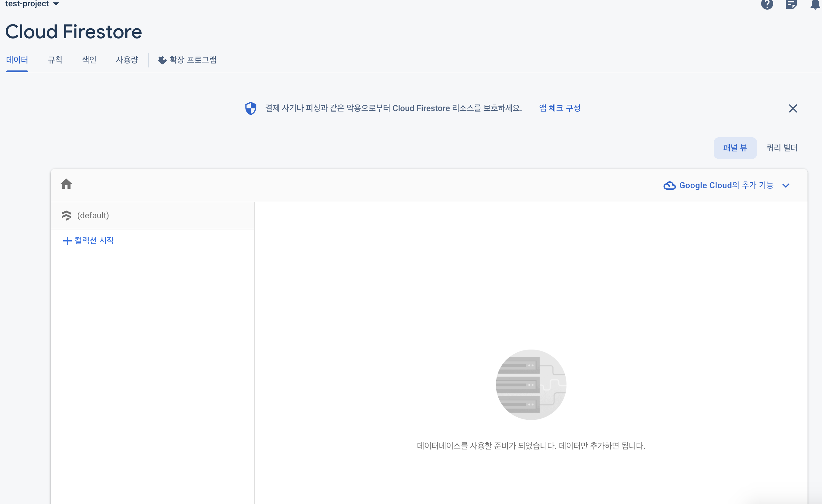The height and width of the screenshot is (504, 822).
Task: Go to the home root path icon
Action: 66,184
